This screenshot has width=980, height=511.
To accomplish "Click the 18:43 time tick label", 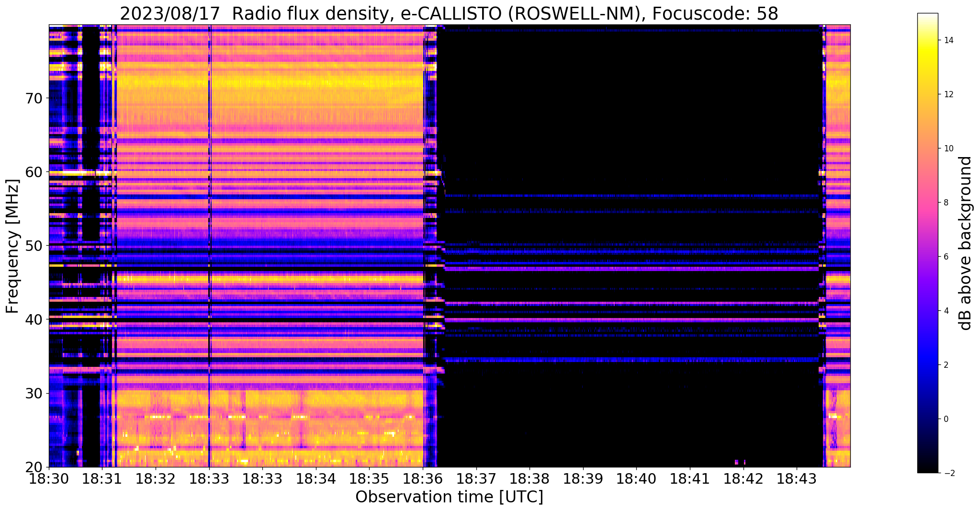I will coord(797,479).
